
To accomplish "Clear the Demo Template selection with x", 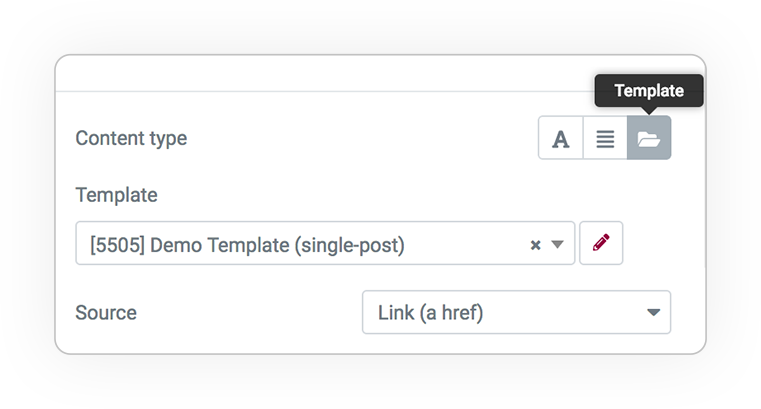I will click(535, 245).
